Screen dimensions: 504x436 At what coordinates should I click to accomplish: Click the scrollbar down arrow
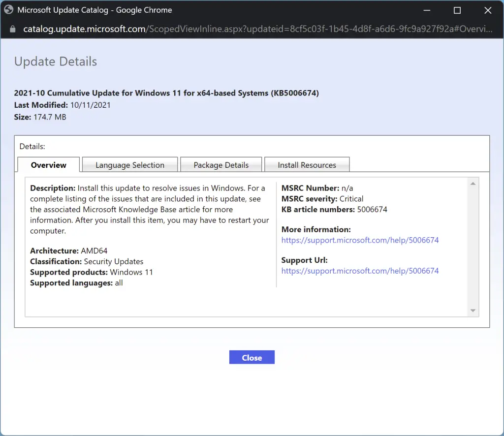473,311
